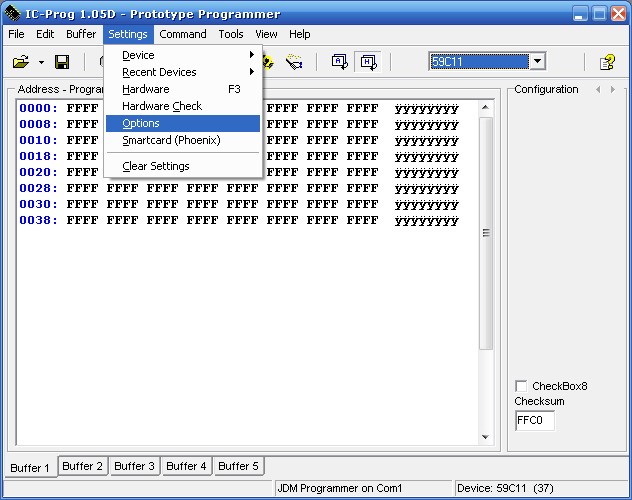Click Configuration panel left arrow

point(598,89)
